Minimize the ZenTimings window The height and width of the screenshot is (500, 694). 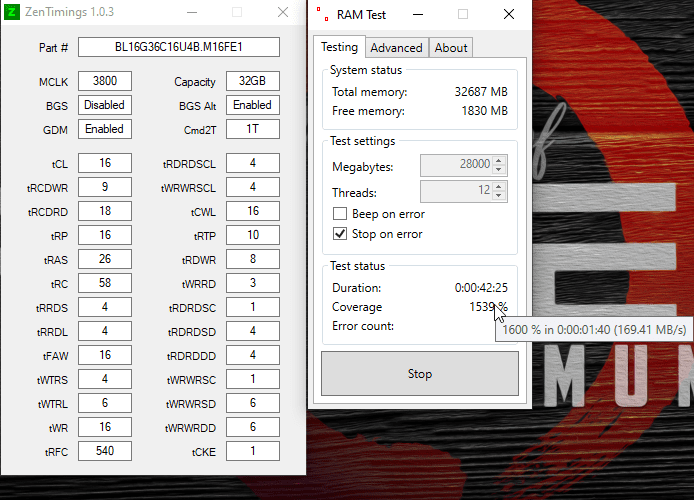[192, 12]
